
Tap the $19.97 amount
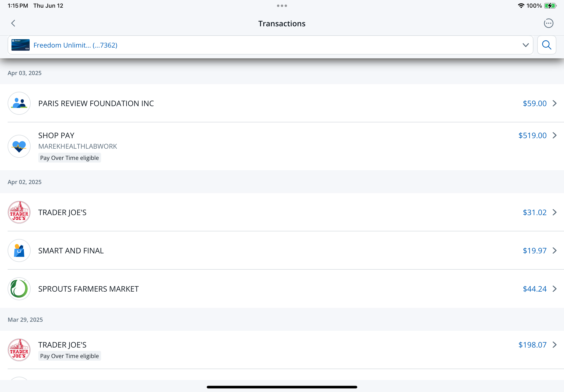point(534,250)
